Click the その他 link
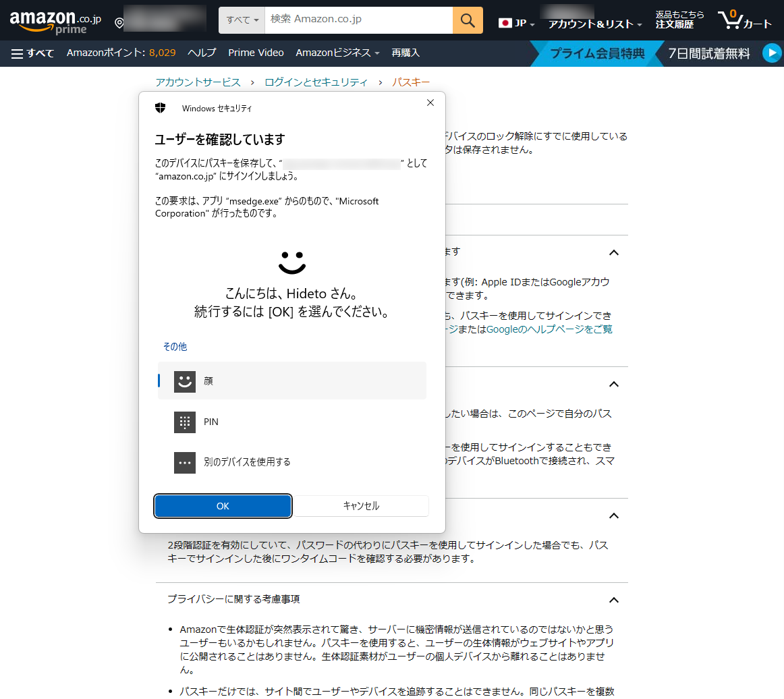Image resolution: width=784 pixels, height=699 pixels. pos(175,346)
